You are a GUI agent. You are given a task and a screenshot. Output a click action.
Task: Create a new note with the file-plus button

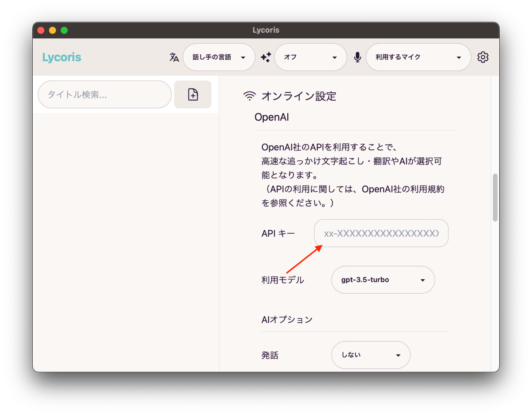tap(193, 94)
